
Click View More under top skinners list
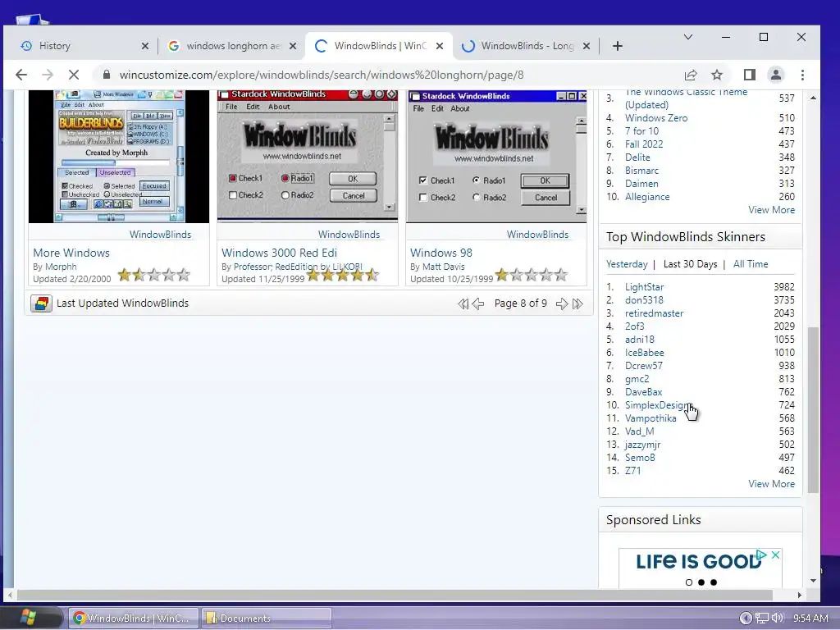[771, 484]
